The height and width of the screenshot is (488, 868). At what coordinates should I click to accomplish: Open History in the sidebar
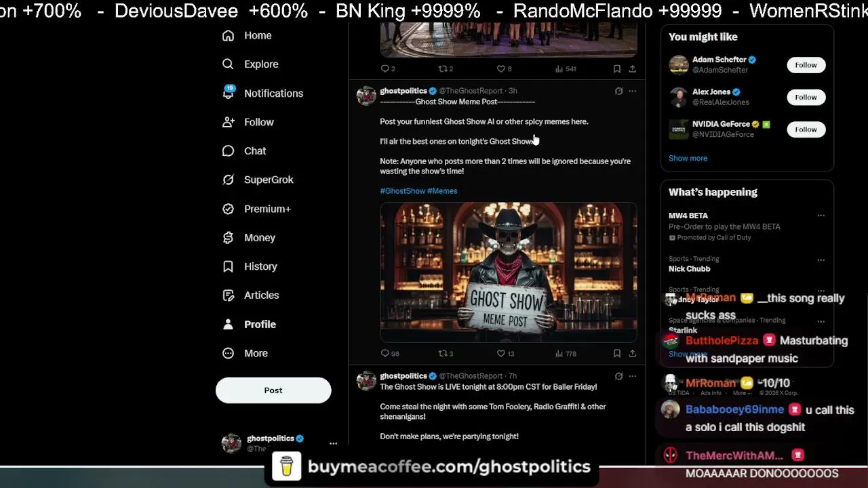coord(250,266)
